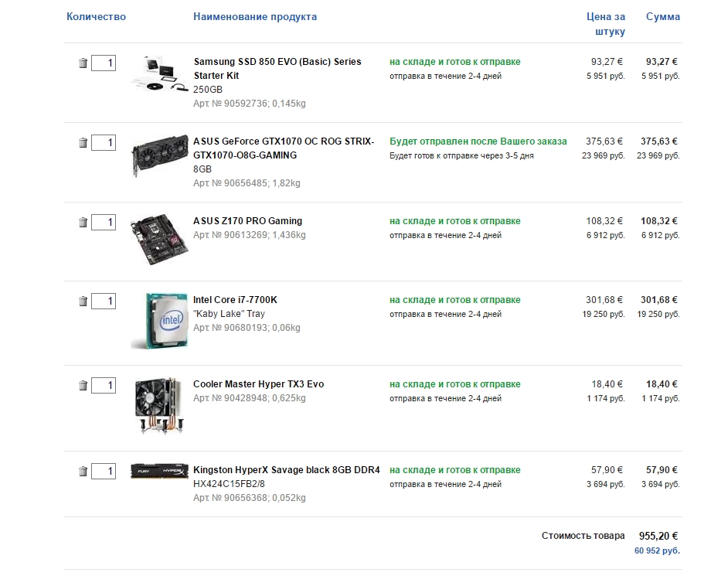Select sum '375,63 €' in bold
This screenshot has width=728, height=576.
pyautogui.click(x=658, y=141)
